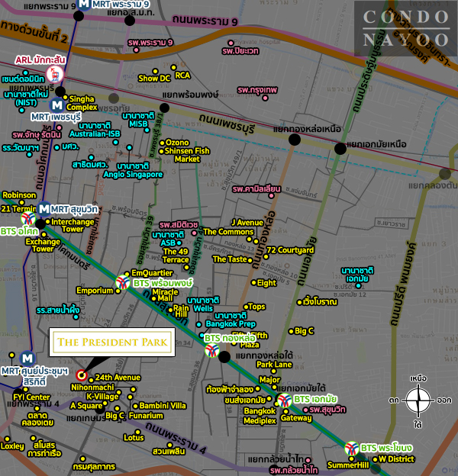Click the yellow dot beside EmQuartier

pyautogui.click(x=127, y=274)
